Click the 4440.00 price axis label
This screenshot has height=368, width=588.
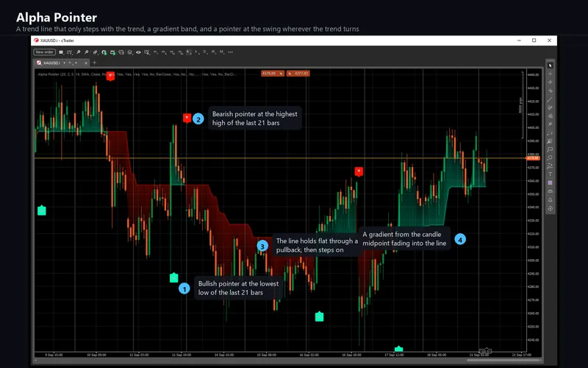pos(534,75)
